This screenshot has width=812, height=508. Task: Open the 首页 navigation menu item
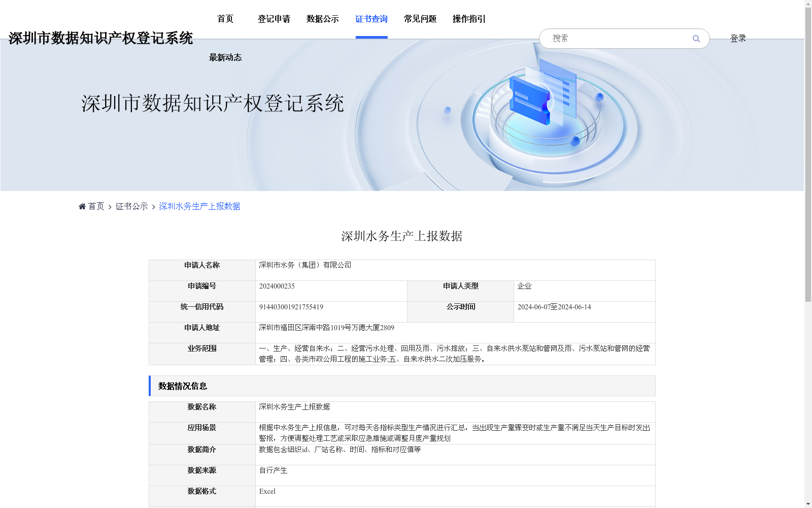[225, 19]
